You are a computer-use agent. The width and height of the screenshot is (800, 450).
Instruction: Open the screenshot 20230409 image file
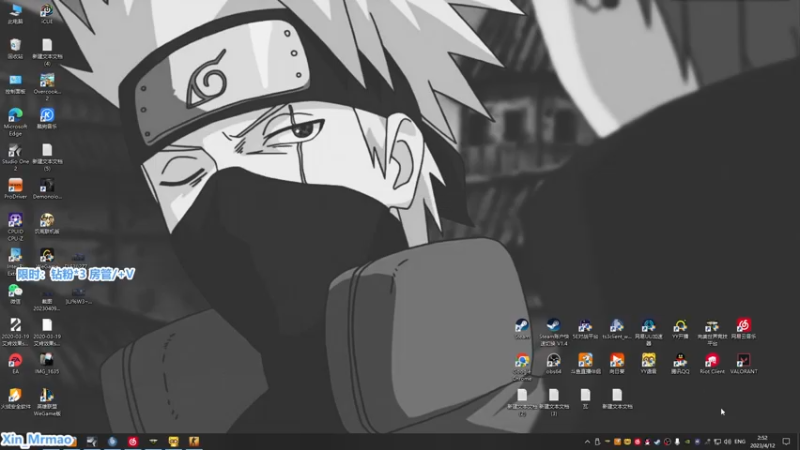(x=47, y=299)
